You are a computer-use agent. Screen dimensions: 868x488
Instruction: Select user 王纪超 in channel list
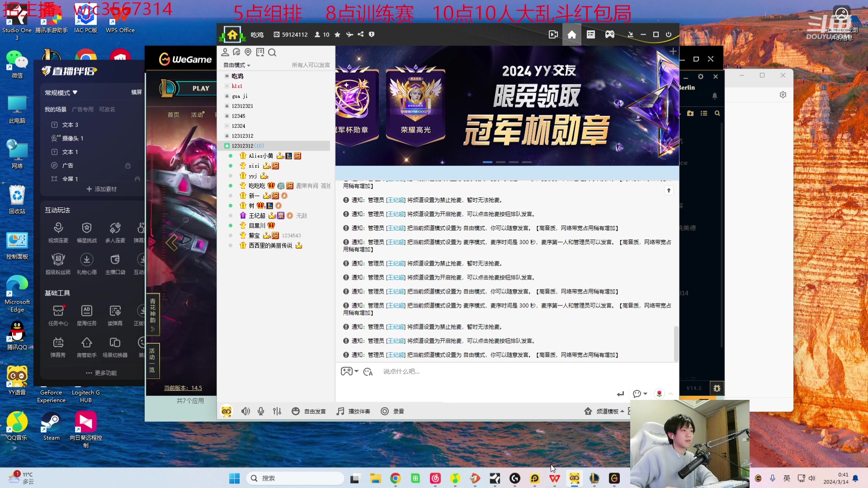point(257,216)
